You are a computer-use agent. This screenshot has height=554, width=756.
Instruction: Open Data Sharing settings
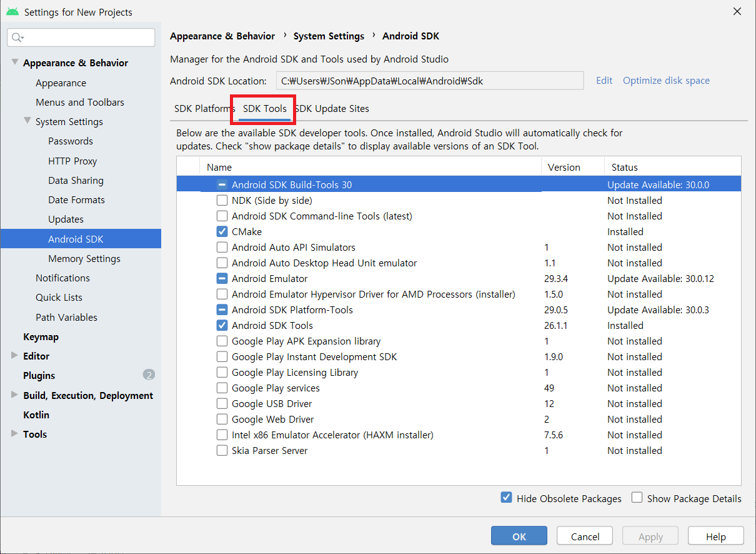click(76, 180)
